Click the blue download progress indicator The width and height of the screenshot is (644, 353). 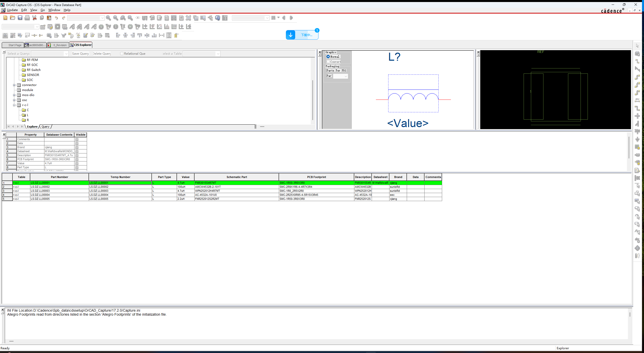302,35
